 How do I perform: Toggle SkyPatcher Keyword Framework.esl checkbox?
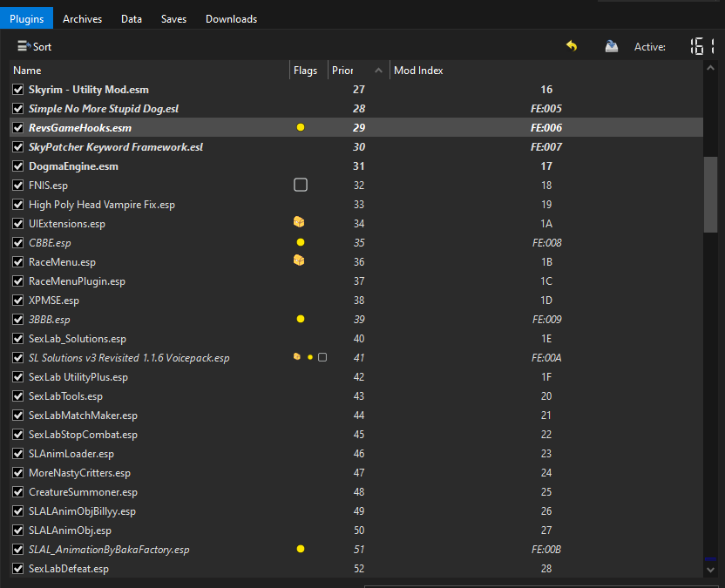click(x=18, y=147)
